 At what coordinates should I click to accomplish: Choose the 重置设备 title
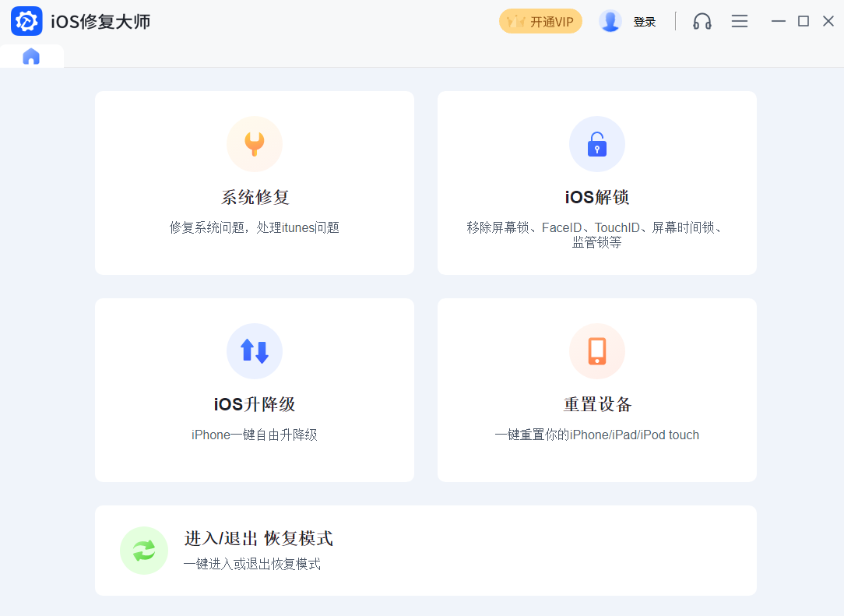(597, 404)
